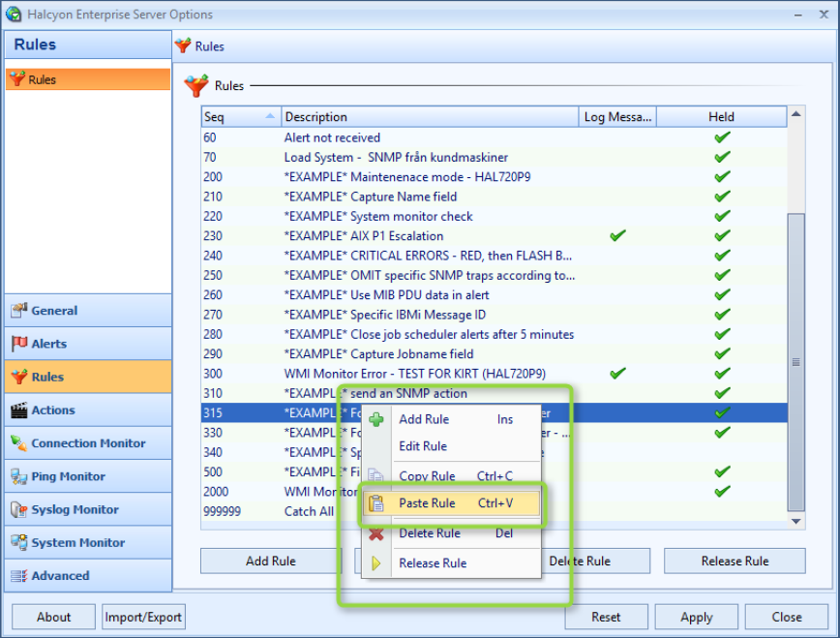Click the green plus Add Rule icon
The height and width of the screenshot is (638, 840).
[376, 419]
